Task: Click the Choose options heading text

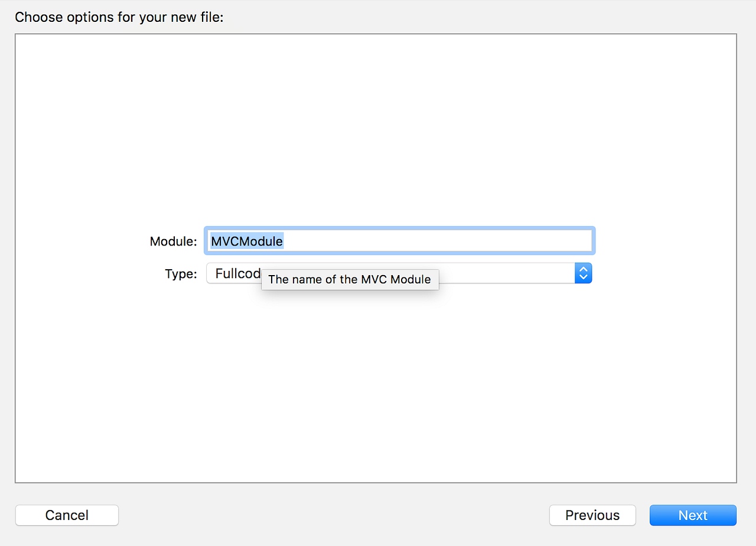Action: pyautogui.click(x=119, y=17)
